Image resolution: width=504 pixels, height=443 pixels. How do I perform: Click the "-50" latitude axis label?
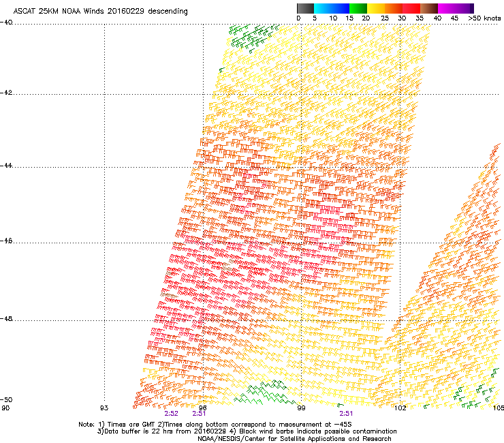click(x=6, y=400)
